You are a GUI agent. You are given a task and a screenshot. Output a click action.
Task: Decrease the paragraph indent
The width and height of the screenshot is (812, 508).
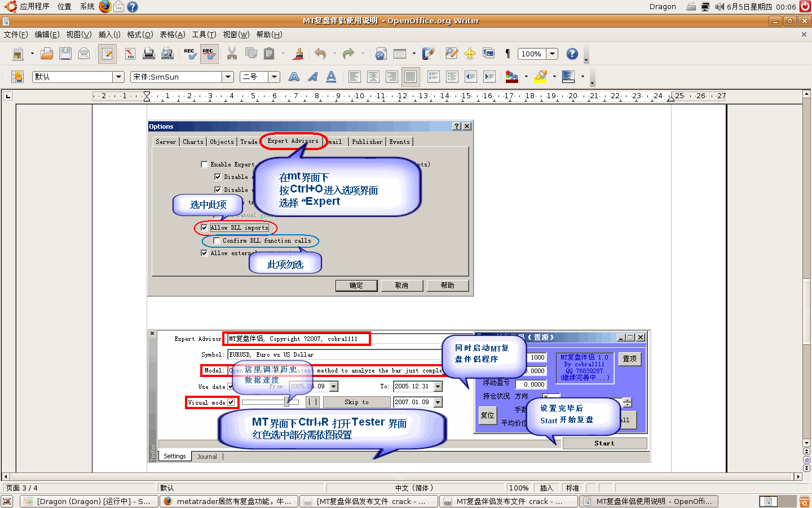point(471,77)
